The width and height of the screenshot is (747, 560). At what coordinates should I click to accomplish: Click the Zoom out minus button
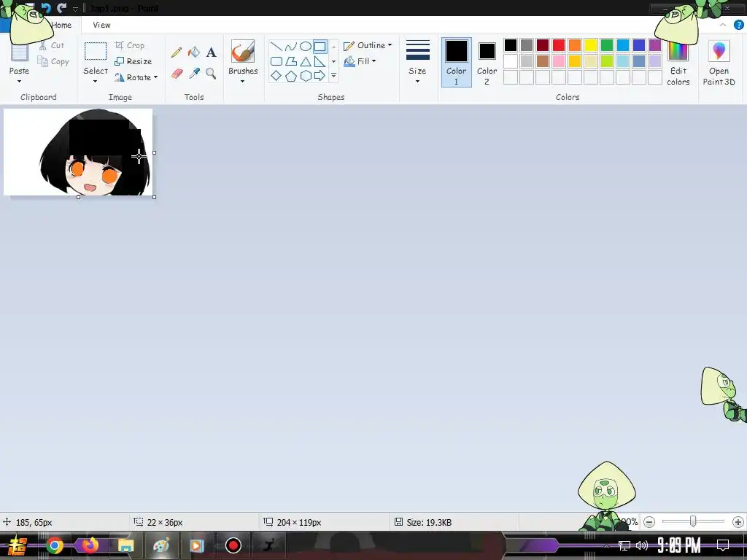(x=649, y=522)
